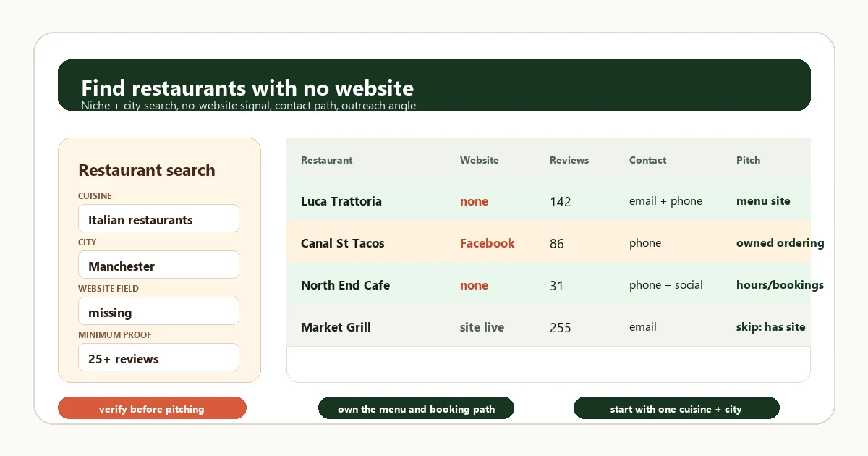
Task: Click 'start with one cuisine + city' pill
Action: tap(676, 408)
